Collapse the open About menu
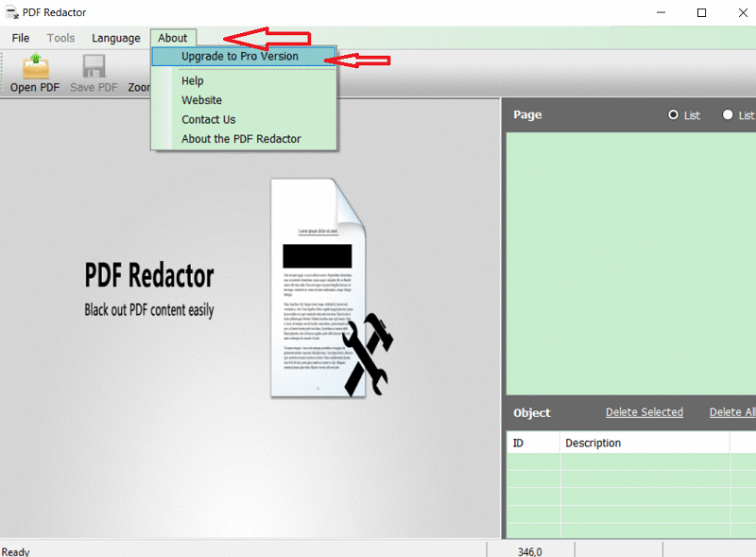756x557 pixels. (x=173, y=38)
